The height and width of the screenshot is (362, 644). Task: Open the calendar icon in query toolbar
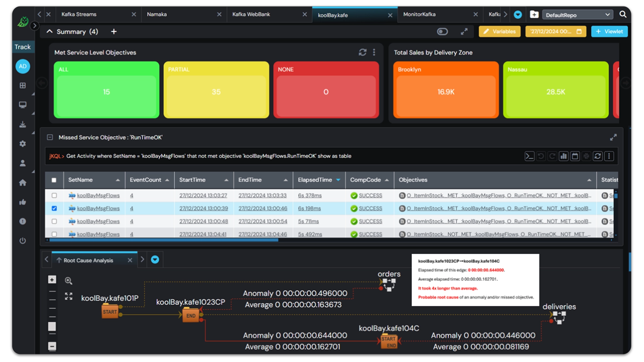pyautogui.click(x=575, y=156)
